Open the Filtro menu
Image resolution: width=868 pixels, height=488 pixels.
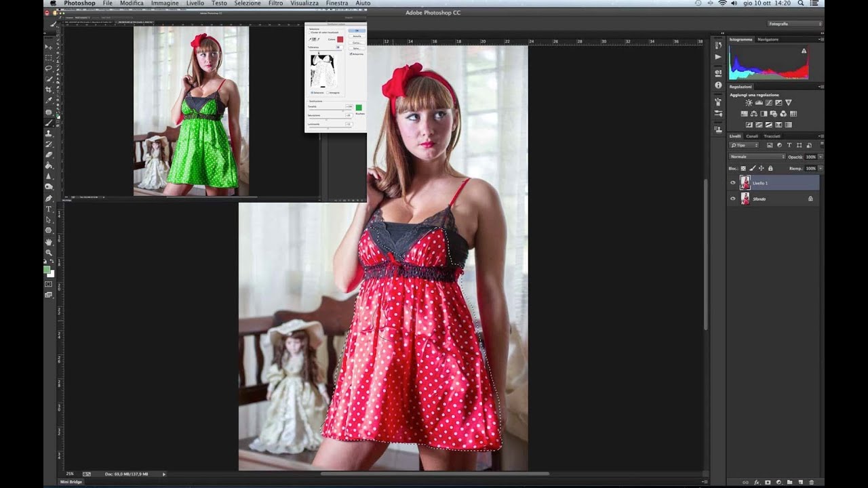pyautogui.click(x=275, y=3)
